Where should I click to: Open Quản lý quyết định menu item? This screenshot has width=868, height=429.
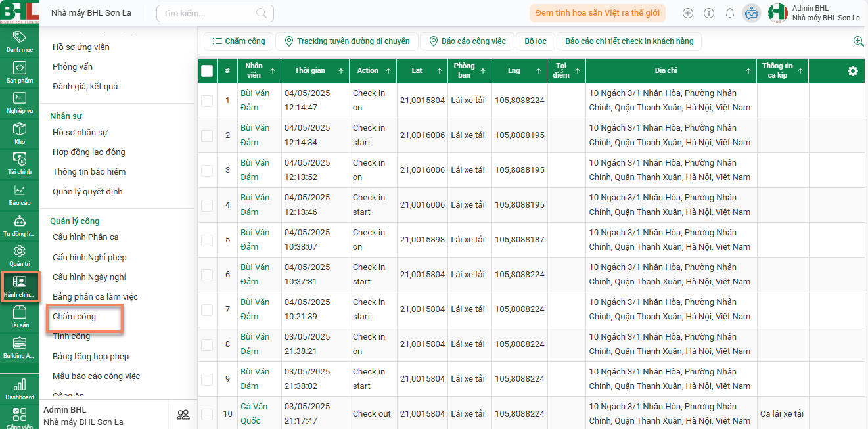click(x=87, y=192)
